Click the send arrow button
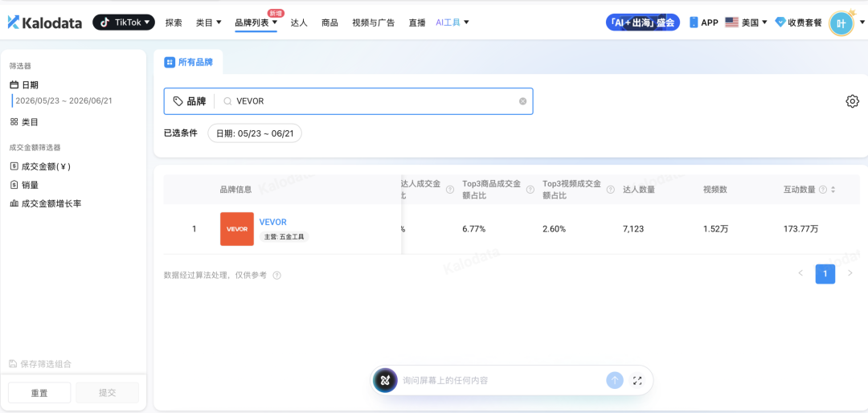The image size is (868, 413). 615,380
